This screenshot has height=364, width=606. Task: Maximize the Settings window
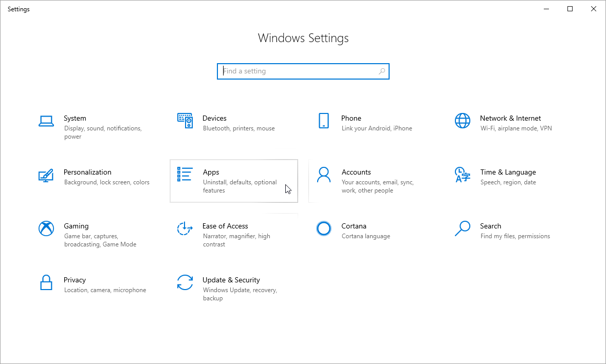[x=570, y=9]
